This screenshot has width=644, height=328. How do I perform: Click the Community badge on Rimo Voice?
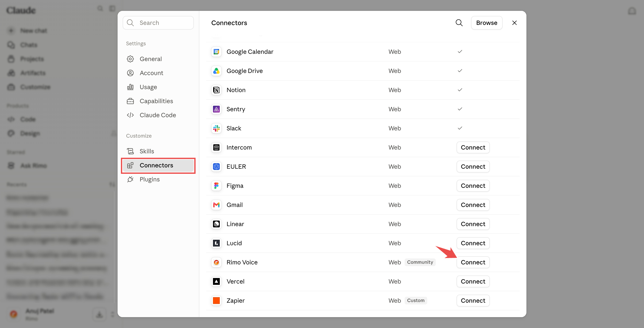pos(420,262)
